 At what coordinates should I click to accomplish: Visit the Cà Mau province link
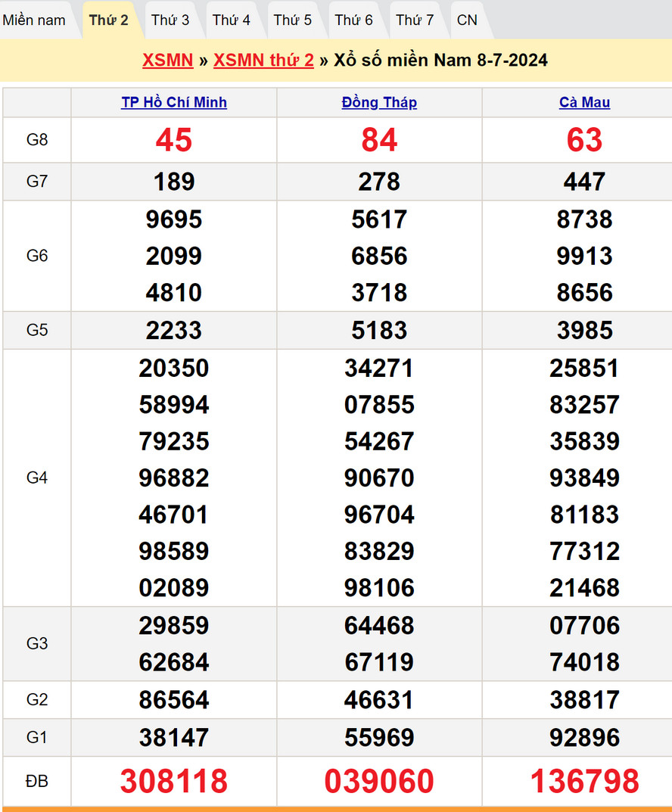point(584,102)
